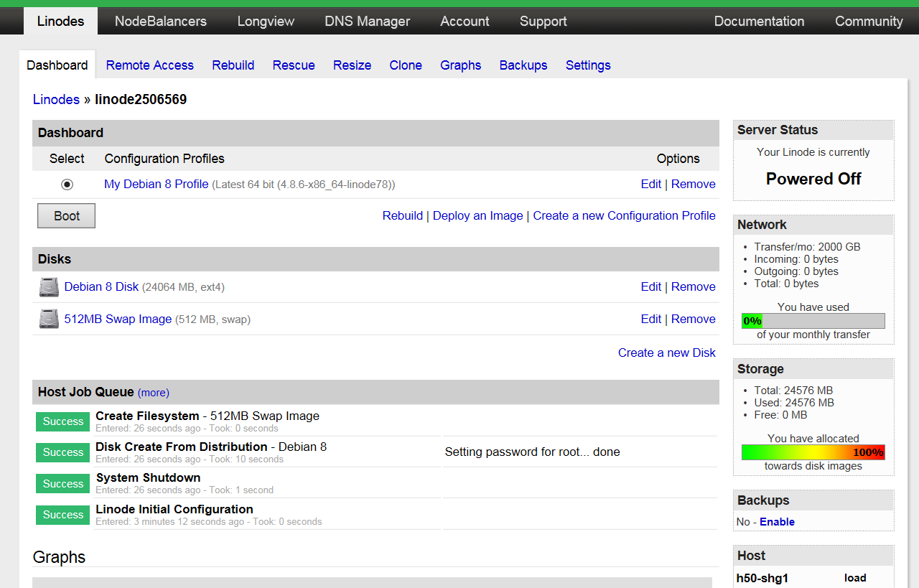The image size is (919, 588).
Task: Open the Debian 8 Disk link
Action: (101, 287)
